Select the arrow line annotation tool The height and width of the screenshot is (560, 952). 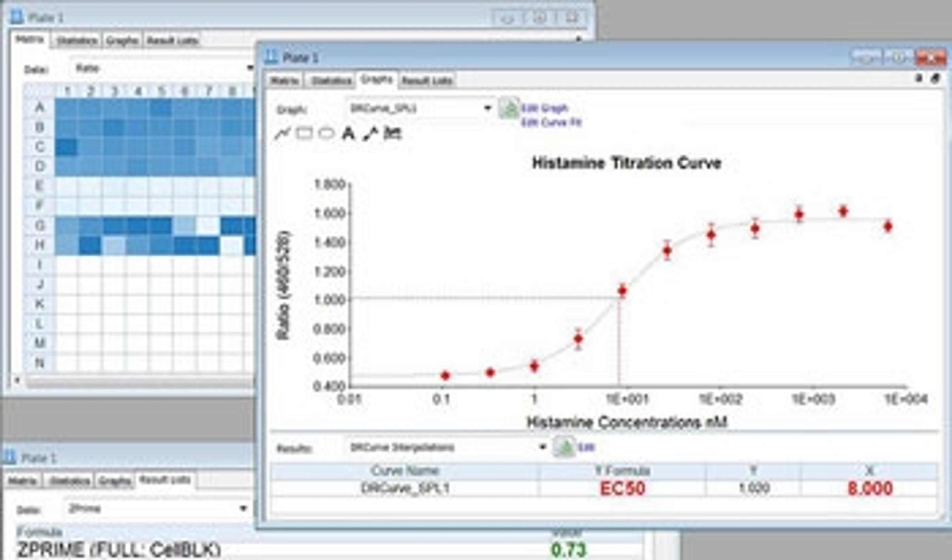click(370, 134)
